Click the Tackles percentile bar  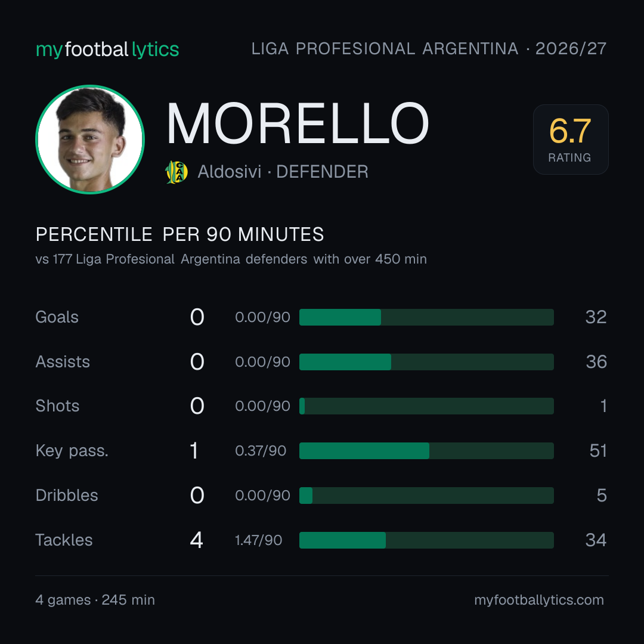pyautogui.click(x=426, y=540)
